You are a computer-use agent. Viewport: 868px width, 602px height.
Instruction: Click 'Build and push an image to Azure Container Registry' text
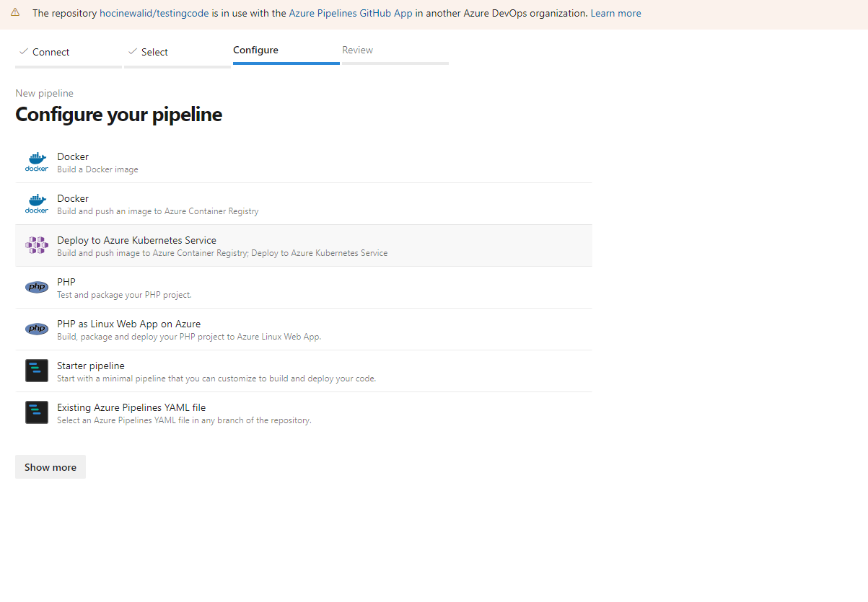point(158,211)
